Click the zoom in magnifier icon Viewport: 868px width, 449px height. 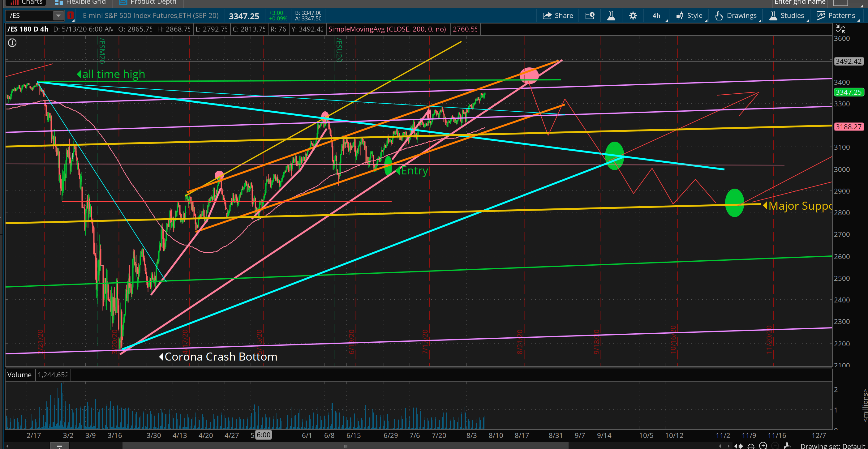(x=763, y=446)
